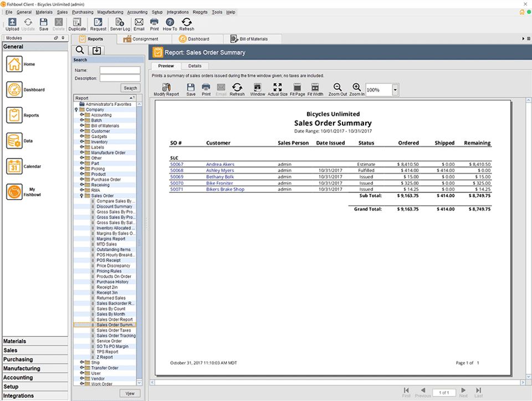The width and height of the screenshot is (532, 401).
Task: Open the Data module
Action: click(x=14, y=141)
